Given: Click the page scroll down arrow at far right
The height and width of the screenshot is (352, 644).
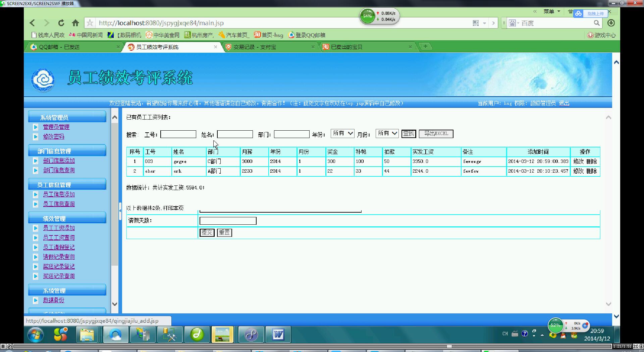Looking at the screenshot, I should pos(616,316).
